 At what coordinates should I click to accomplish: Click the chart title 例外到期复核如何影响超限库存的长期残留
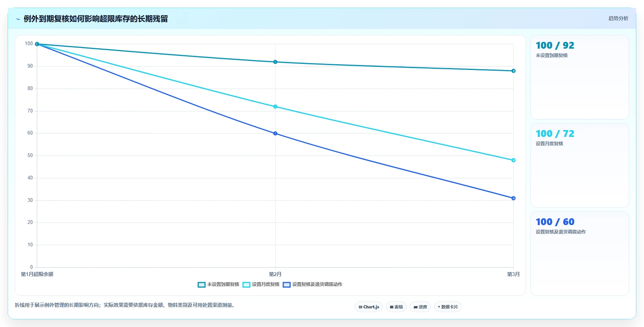coord(96,19)
